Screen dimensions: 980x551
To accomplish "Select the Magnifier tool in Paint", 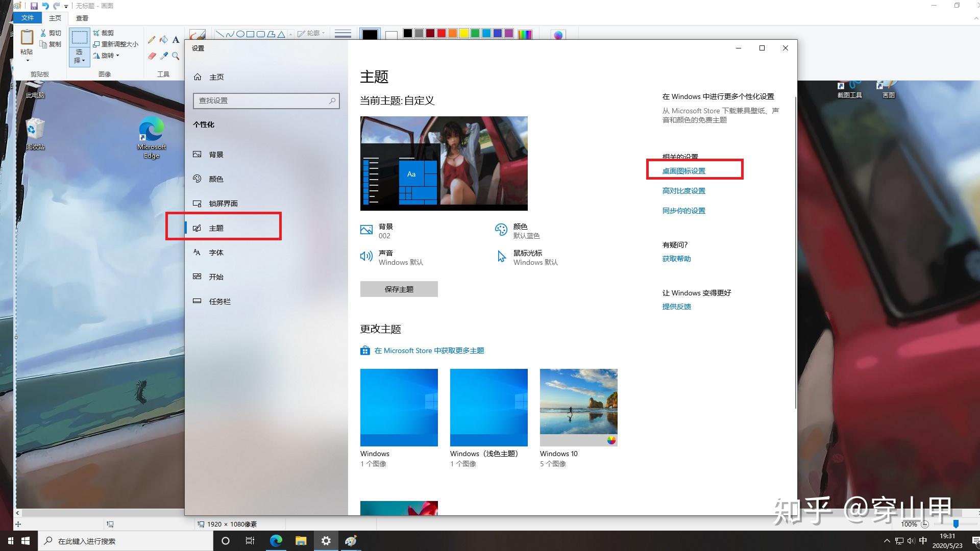I will pos(176,56).
